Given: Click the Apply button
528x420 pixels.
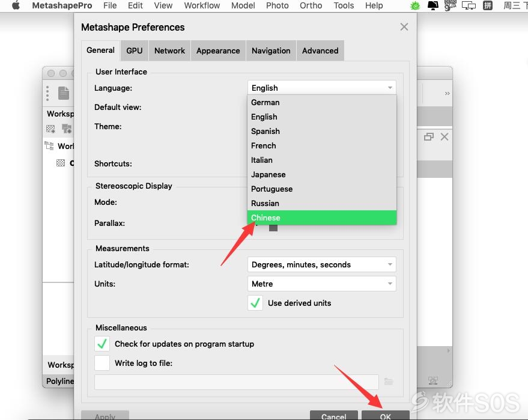Looking at the screenshot, I should click(x=105, y=416).
